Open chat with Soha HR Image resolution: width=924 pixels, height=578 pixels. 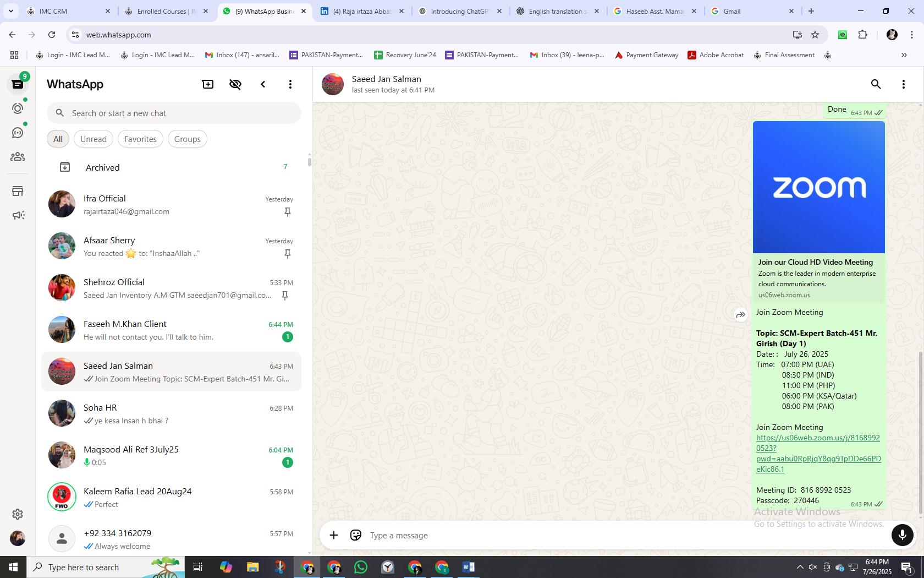point(172,414)
